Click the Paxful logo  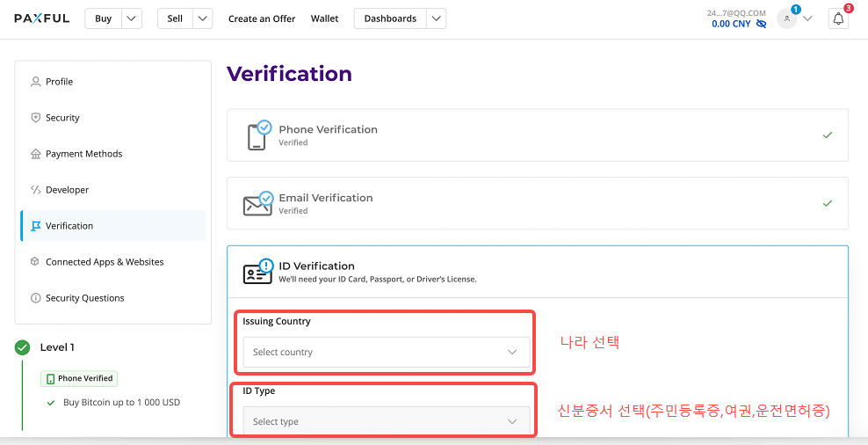click(41, 18)
